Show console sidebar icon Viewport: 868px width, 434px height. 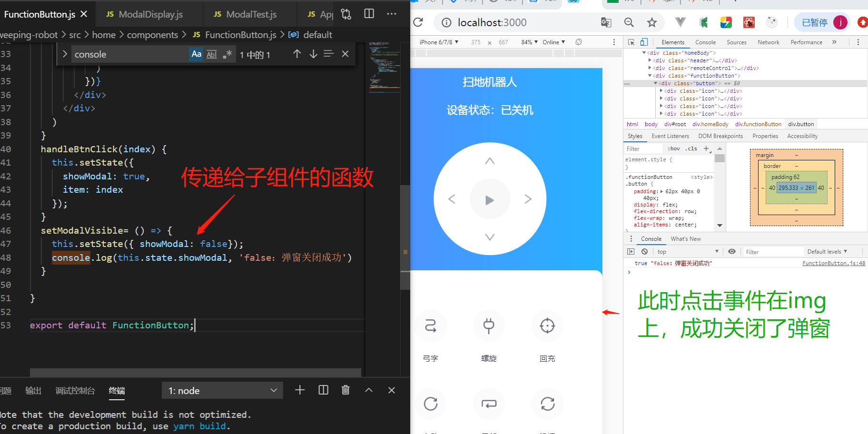(631, 252)
